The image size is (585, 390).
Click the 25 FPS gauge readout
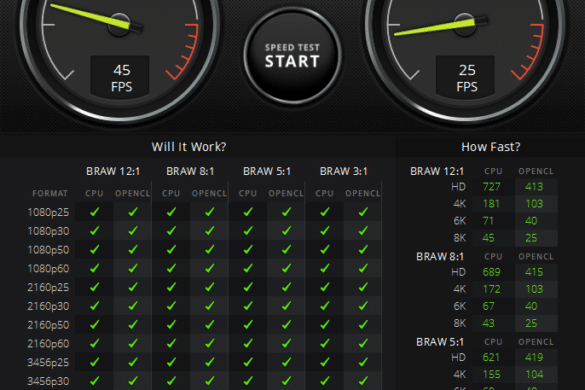pyautogui.click(x=466, y=78)
